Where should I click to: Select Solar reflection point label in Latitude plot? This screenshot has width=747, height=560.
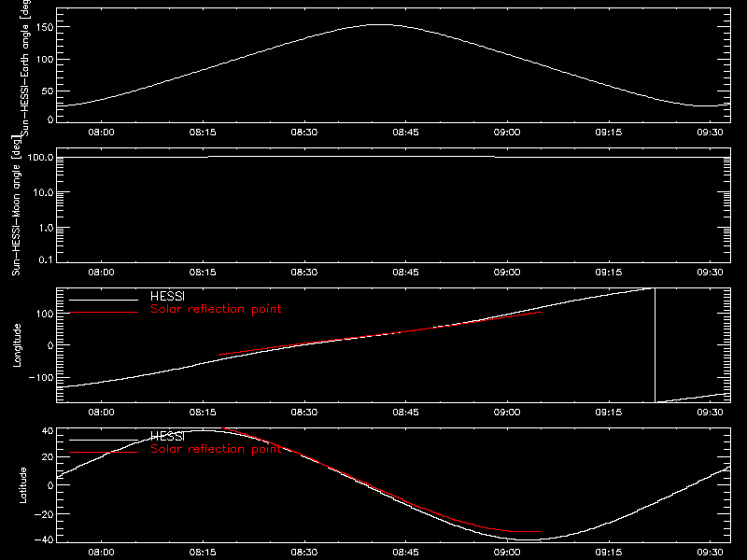(x=216, y=449)
